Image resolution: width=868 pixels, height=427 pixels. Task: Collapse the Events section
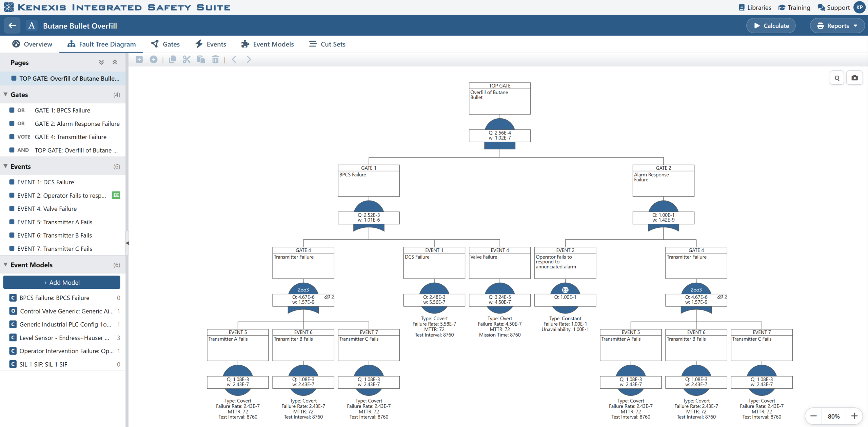[5, 166]
